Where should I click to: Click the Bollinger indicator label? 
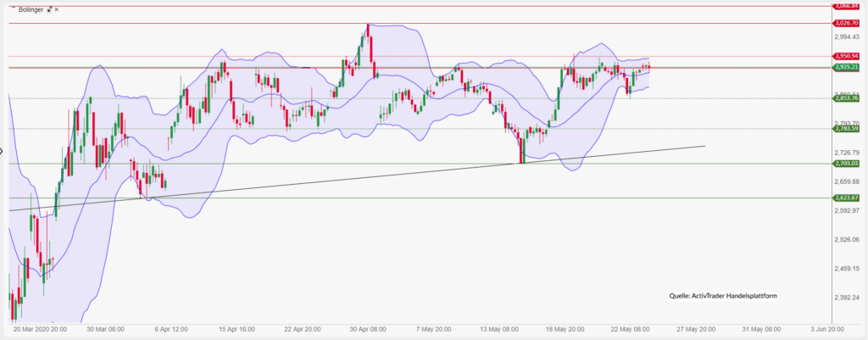[29, 9]
